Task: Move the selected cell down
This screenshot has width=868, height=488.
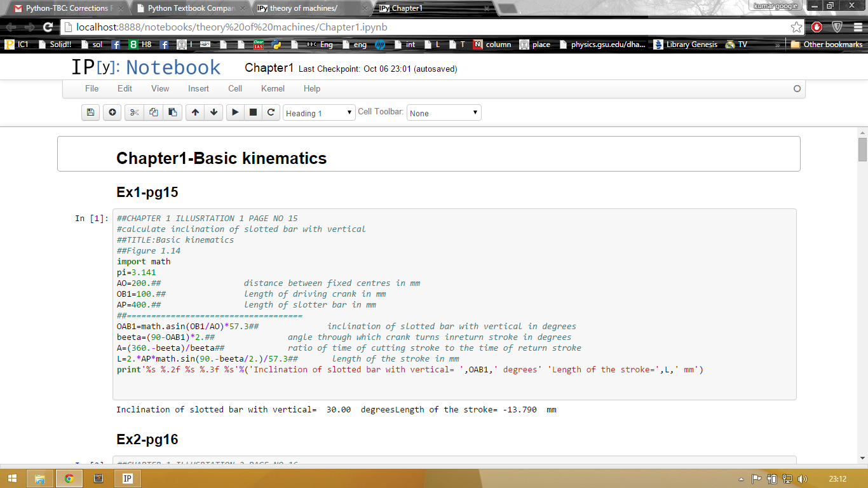Action: (x=214, y=112)
